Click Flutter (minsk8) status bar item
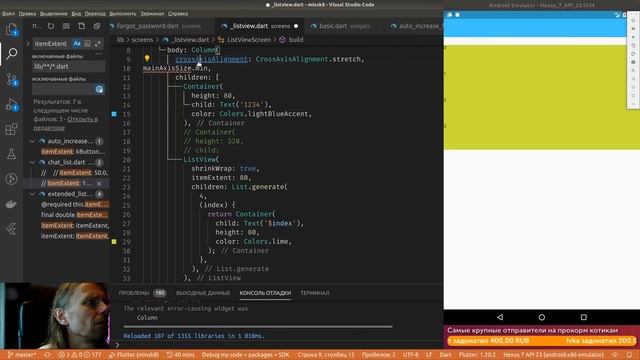 coord(134,355)
